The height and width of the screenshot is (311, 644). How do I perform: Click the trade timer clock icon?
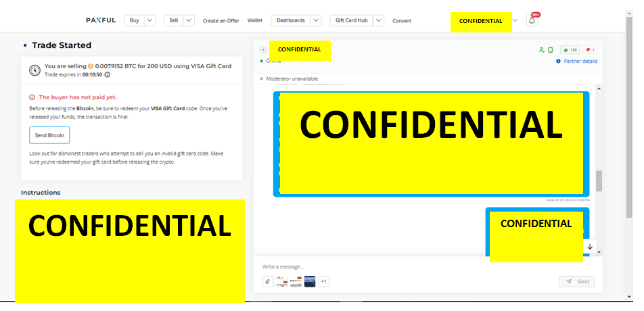pyautogui.click(x=35, y=70)
